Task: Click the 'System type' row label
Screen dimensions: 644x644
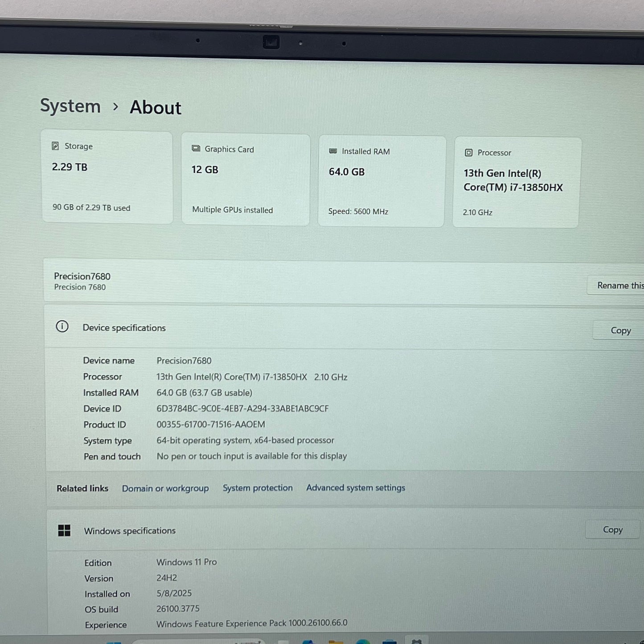Action: tap(108, 441)
